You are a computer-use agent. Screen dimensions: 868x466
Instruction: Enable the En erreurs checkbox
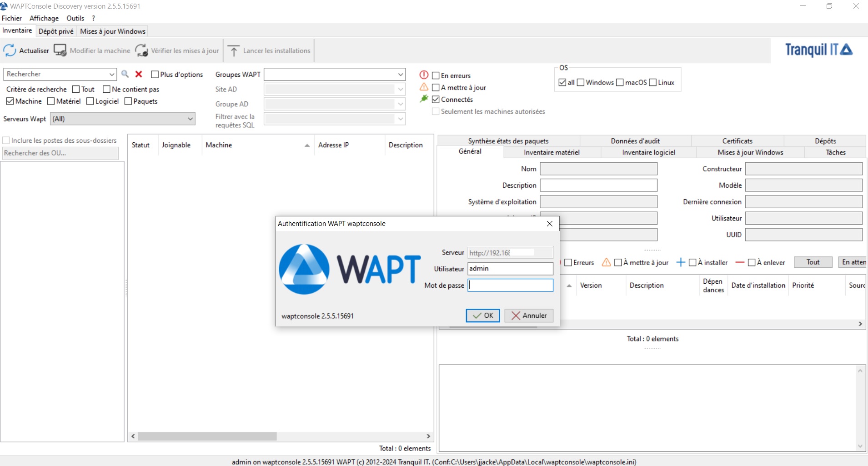436,75
